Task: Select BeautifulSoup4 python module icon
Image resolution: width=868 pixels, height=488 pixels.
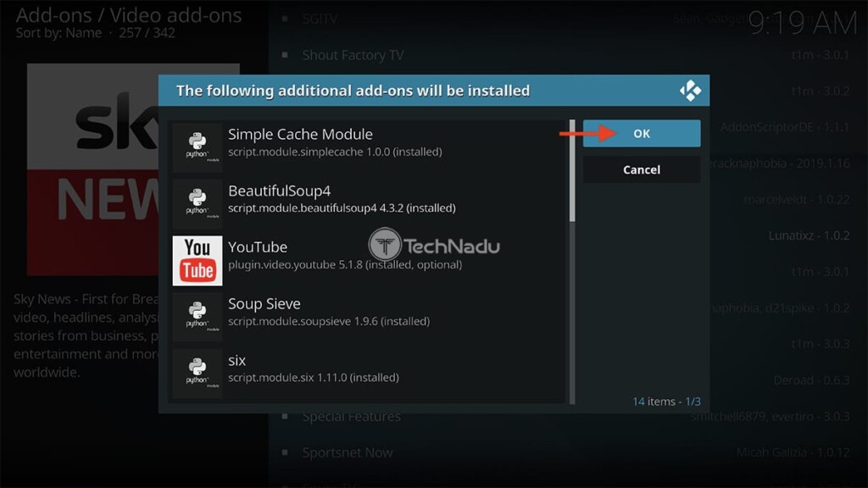Action: tap(197, 203)
